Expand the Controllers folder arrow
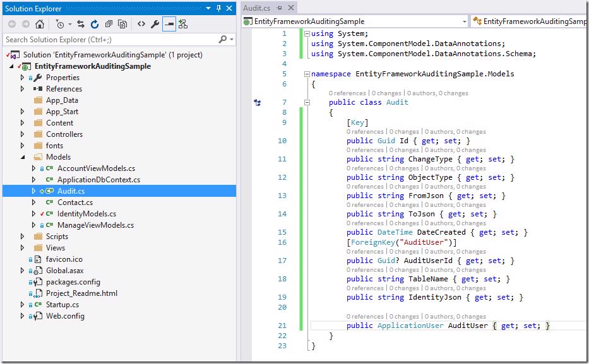 point(22,134)
